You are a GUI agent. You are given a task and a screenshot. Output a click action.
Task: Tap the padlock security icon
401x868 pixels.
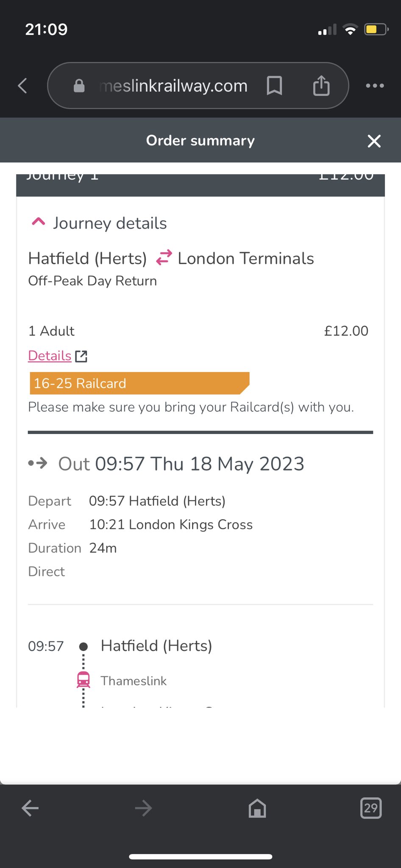pos(79,86)
